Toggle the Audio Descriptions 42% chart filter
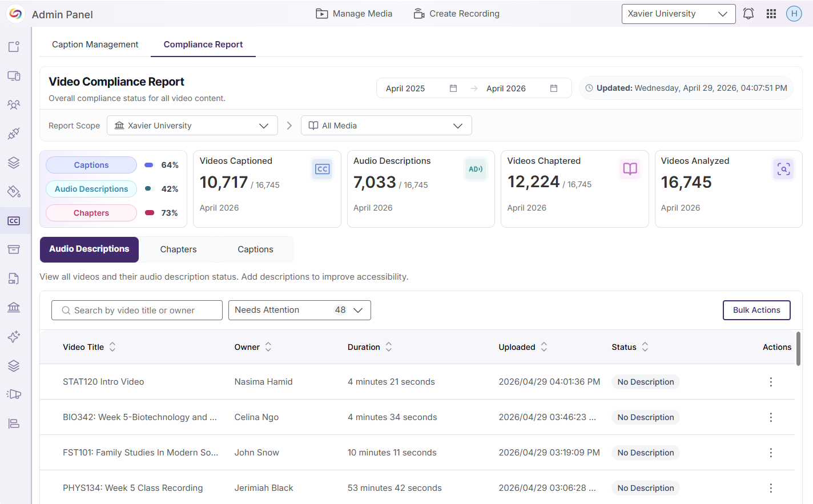The height and width of the screenshot is (504, 813). (91, 189)
